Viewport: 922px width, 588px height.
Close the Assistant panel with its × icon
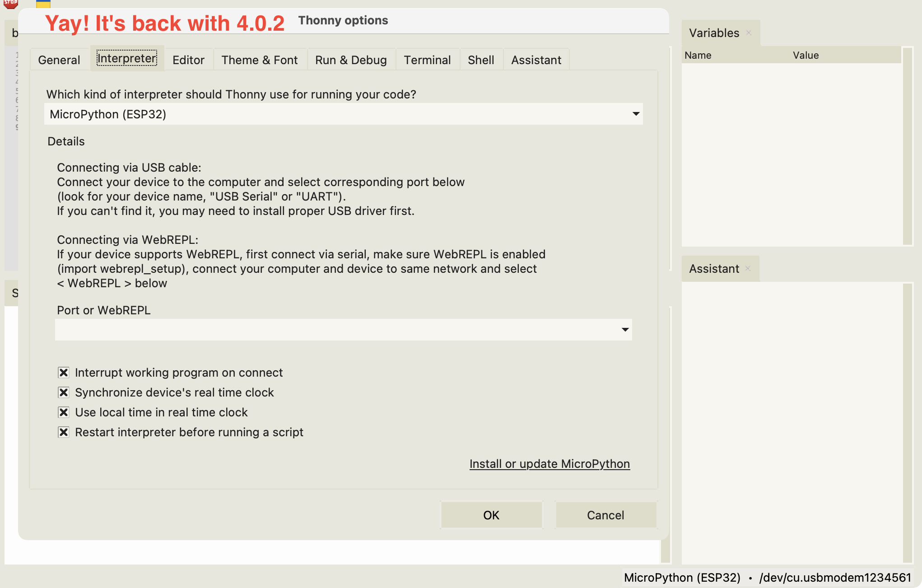(748, 268)
